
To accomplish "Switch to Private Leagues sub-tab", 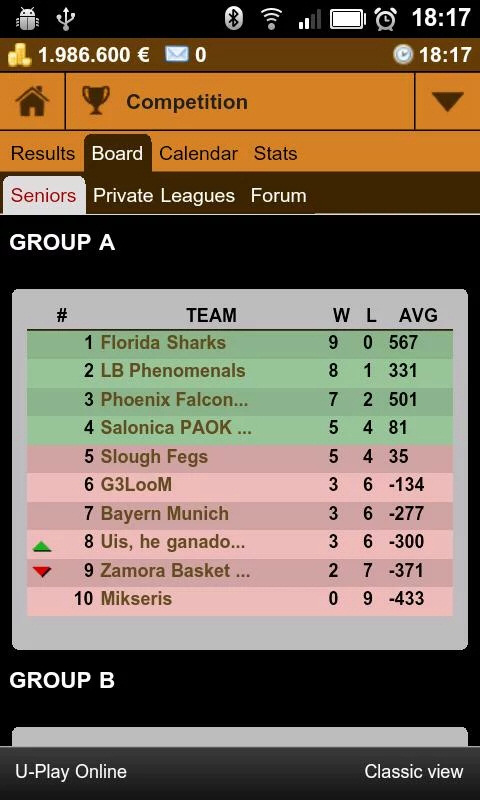I will point(164,196).
